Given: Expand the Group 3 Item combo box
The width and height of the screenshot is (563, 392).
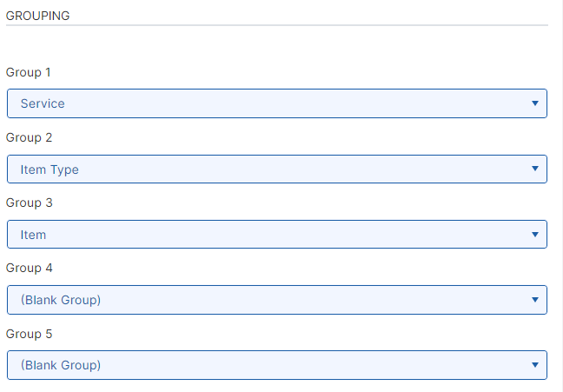Looking at the screenshot, I should (276, 235).
